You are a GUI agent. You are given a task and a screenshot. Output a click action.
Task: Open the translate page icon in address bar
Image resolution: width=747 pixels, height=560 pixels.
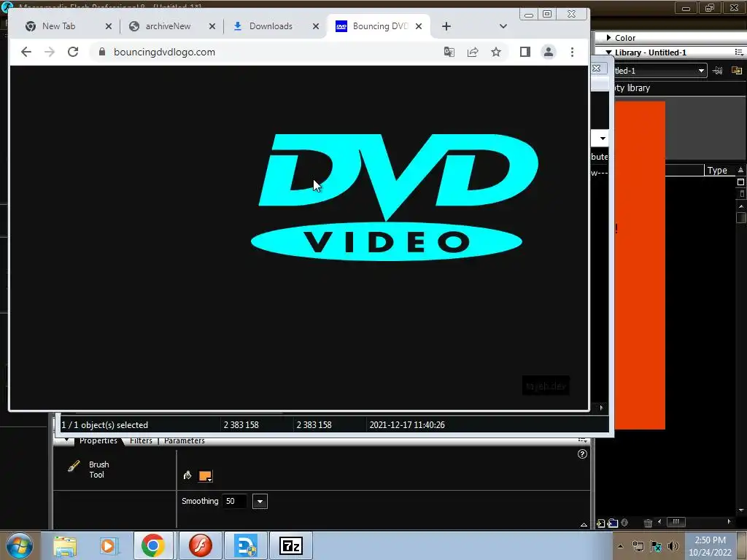point(449,52)
